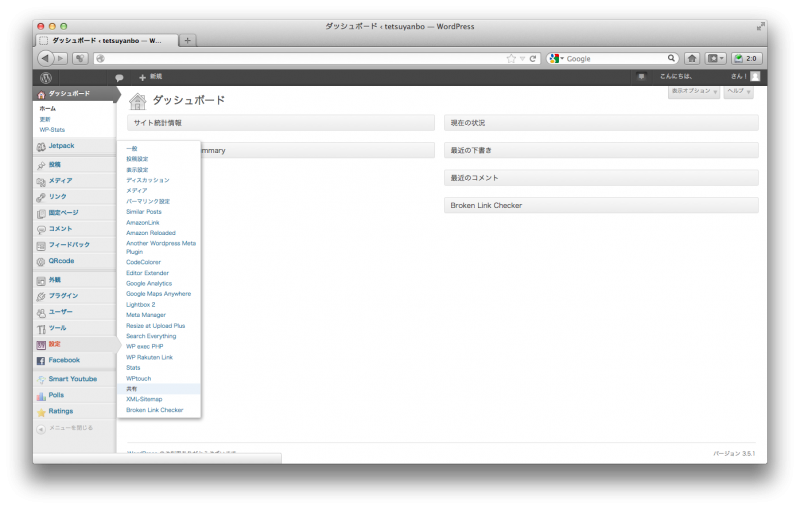Select CodeColorer in settings flyout
Screen dimensions: 800x509
pyautogui.click(x=143, y=262)
